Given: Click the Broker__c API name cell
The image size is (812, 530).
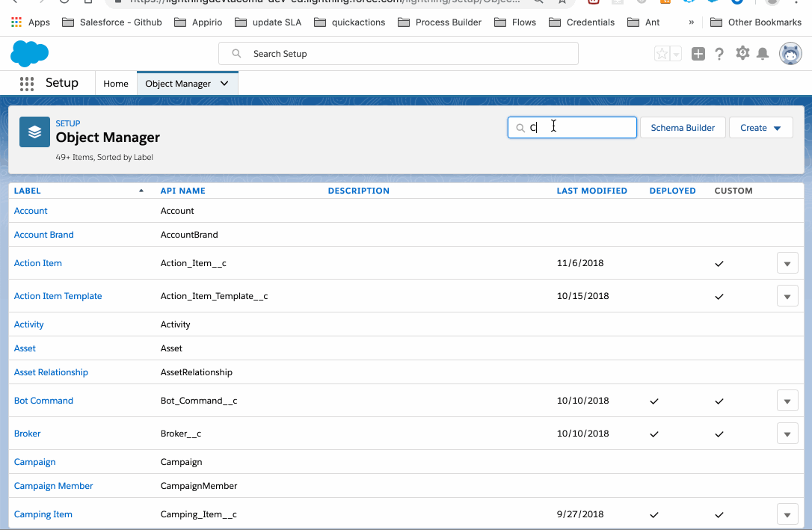Looking at the screenshot, I should click(x=181, y=434).
